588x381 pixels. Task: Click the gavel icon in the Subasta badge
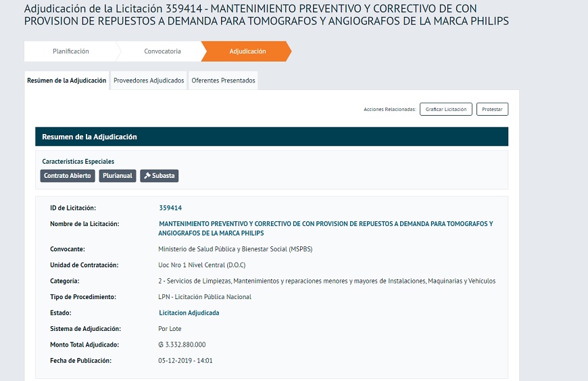point(147,176)
